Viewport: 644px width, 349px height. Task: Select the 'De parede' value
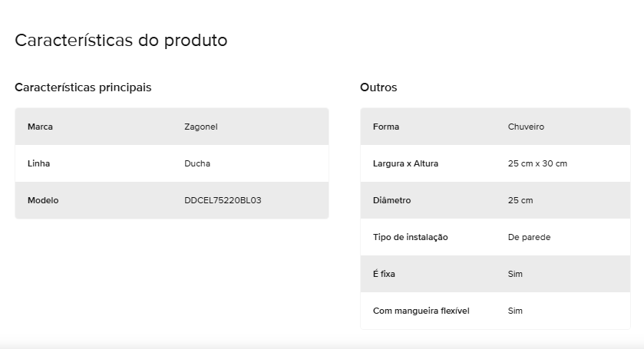click(x=530, y=237)
